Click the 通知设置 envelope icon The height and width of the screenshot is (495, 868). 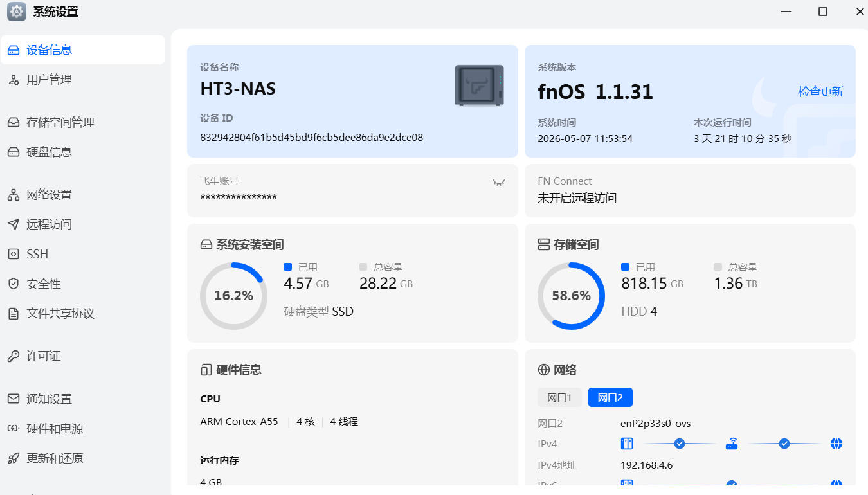14,399
